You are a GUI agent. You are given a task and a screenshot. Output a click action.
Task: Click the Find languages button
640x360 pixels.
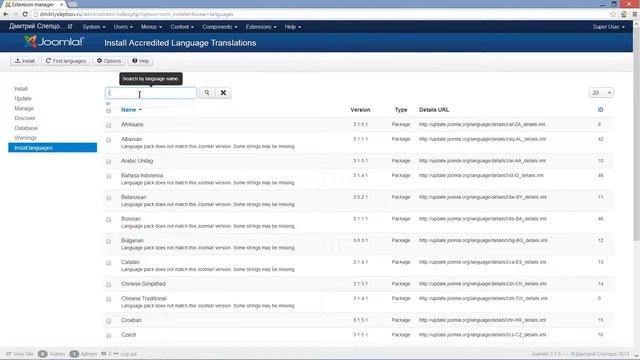pyautogui.click(x=66, y=61)
